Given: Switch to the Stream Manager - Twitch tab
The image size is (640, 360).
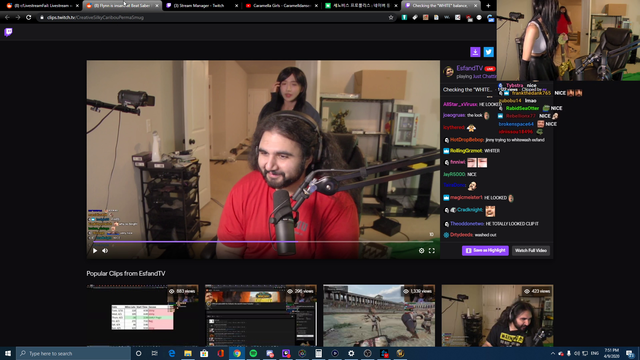Looking at the screenshot, I should tap(202, 6).
